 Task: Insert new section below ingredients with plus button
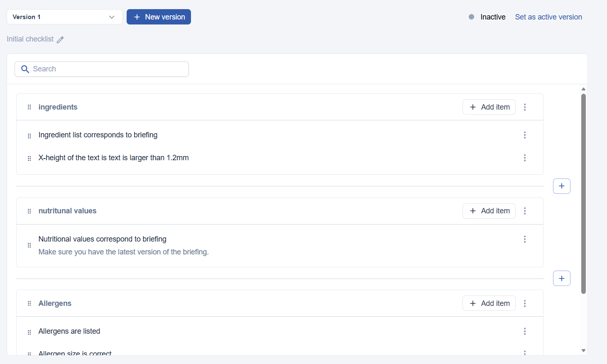point(561,186)
